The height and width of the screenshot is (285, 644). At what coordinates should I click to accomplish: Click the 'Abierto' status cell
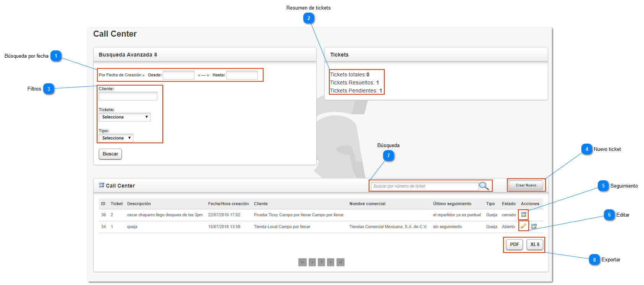[x=508, y=227]
